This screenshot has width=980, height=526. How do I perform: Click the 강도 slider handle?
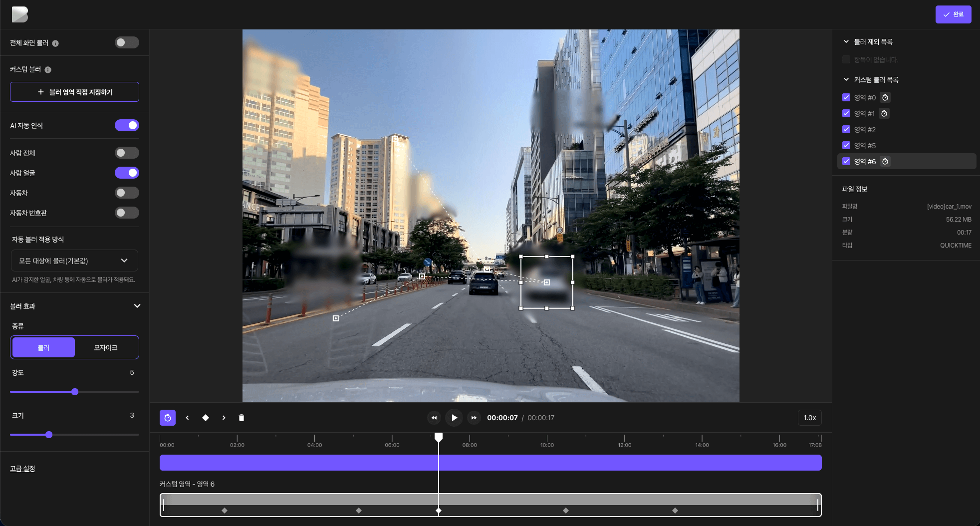(75, 392)
